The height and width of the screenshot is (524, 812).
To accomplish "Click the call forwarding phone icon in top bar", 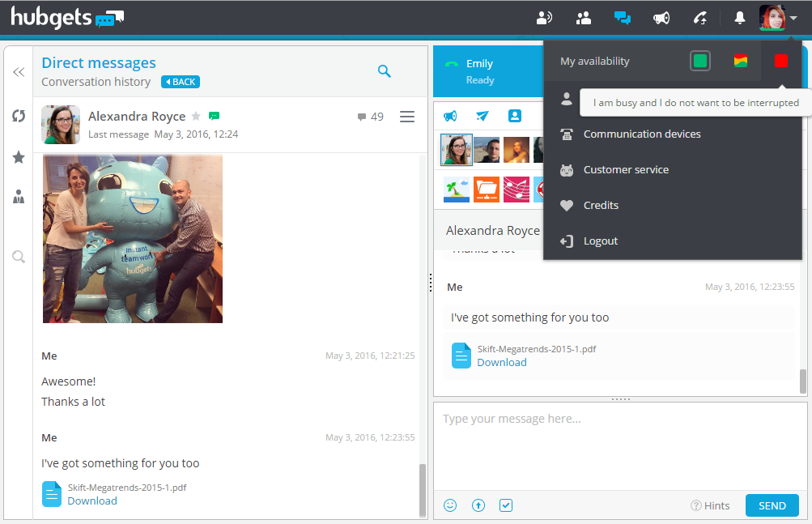I will [x=700, y=18].
